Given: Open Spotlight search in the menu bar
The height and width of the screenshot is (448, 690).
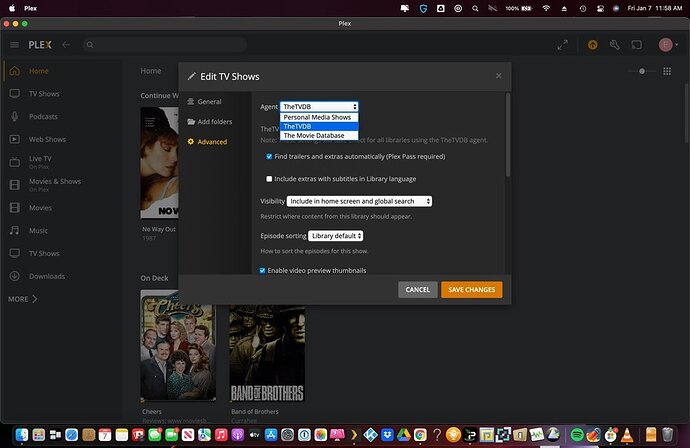Looking at the screenshot, I should [475, 8].
